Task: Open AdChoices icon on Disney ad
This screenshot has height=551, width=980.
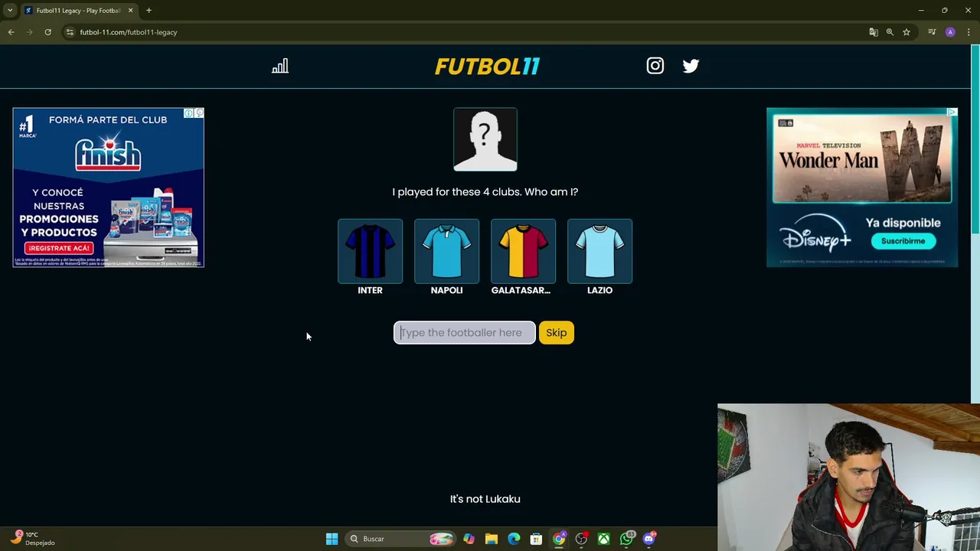Action: pyautogui.click(x=952, y=112)
